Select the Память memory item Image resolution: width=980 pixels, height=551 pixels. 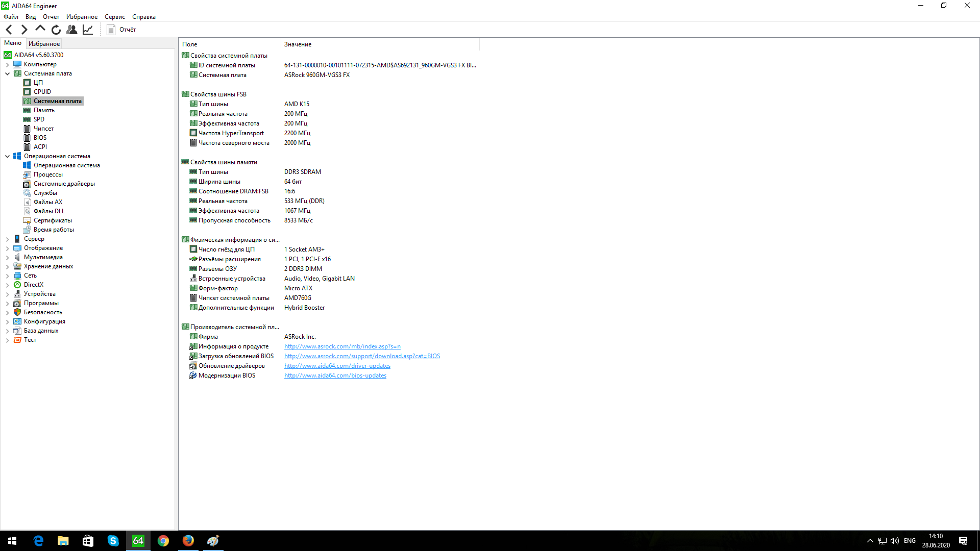(x=44, y=110)
